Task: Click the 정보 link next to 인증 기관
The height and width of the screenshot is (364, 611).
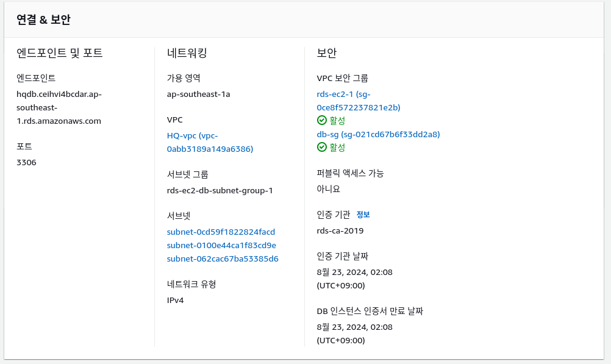Action: click(363, 215)
